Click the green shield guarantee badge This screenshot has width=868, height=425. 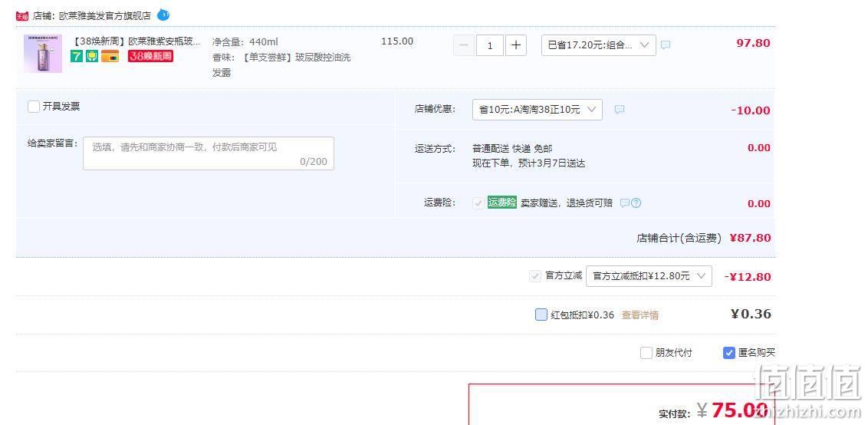(x=92, y=56)
